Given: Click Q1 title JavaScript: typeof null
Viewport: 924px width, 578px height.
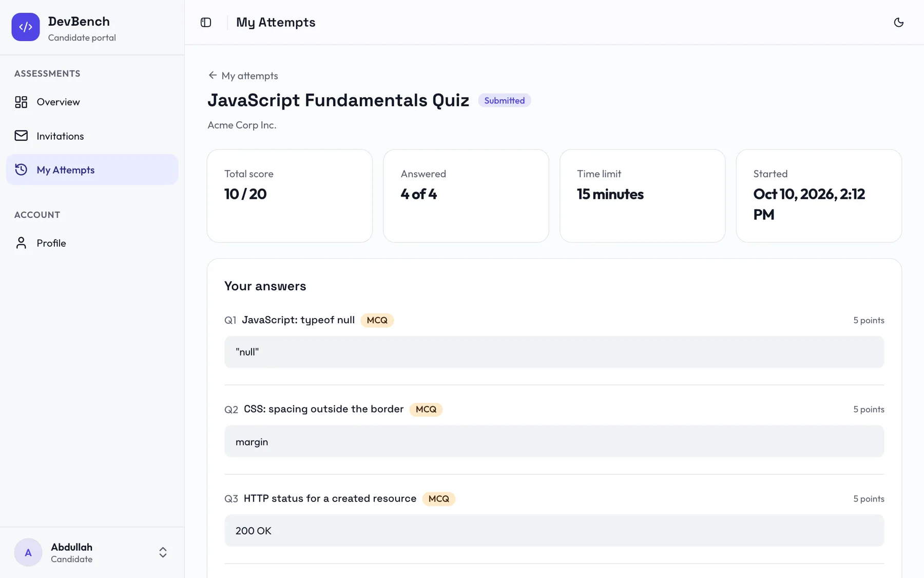Looking at the screenshot, I should click(x=298, y=320).
